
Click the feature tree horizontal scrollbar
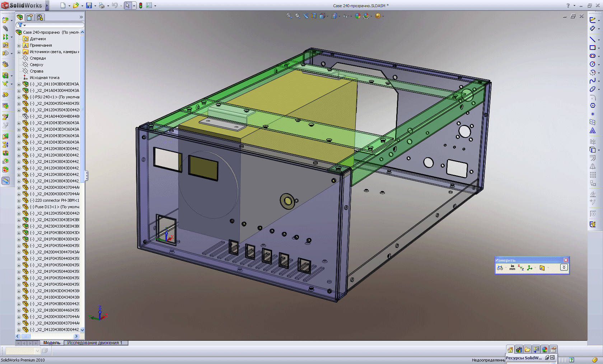click(x=47, y=336)
